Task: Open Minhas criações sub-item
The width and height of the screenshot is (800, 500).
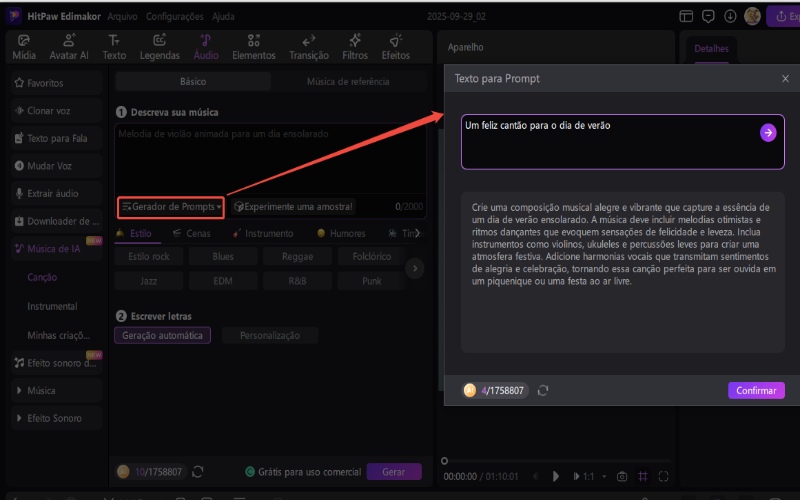Action: tap(59, 335)
